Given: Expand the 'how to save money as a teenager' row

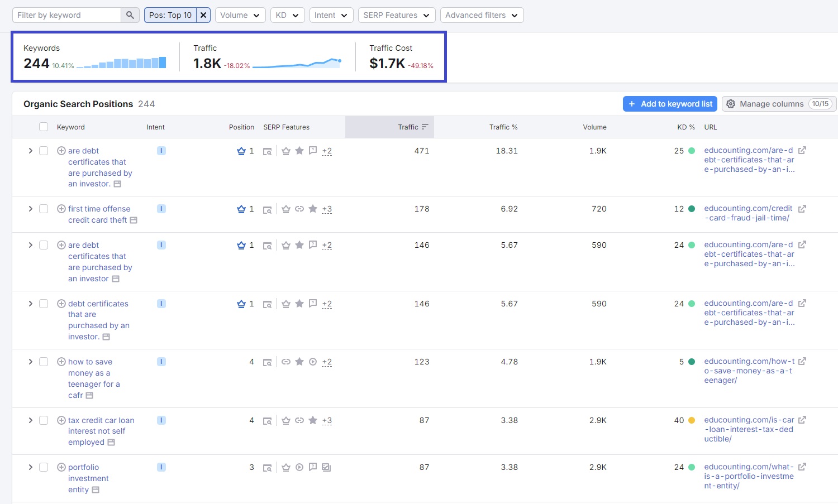Looking at the screenshot, I should (31, 362).
